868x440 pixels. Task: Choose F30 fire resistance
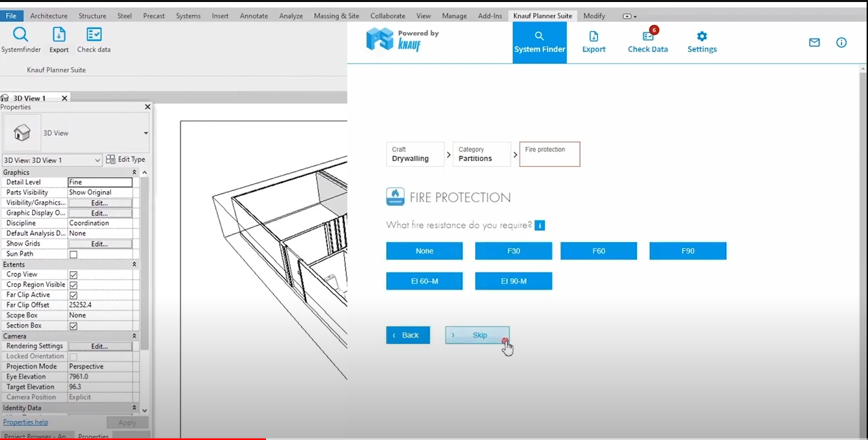click(514, 251)
